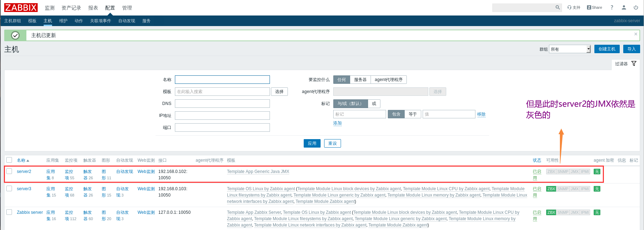Viewport: 644px width, 230px height.
Task: Open the 群组 dropdown
Action: pos(570,49)
